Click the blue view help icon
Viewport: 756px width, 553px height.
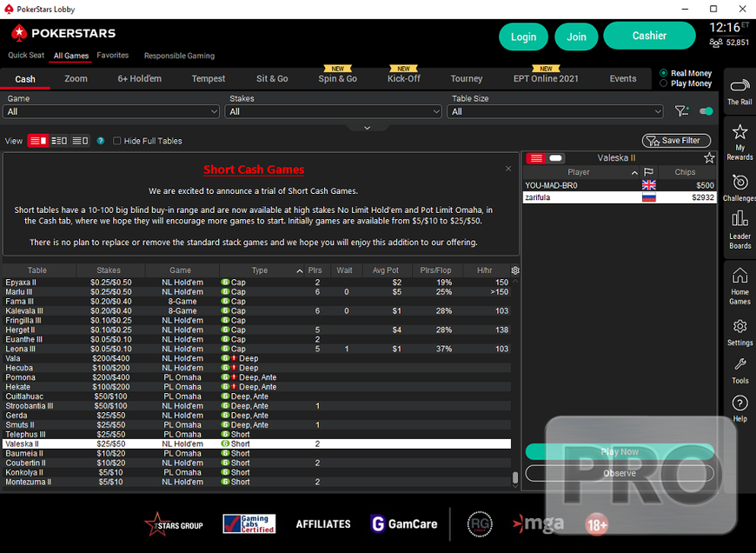(101, 141)
